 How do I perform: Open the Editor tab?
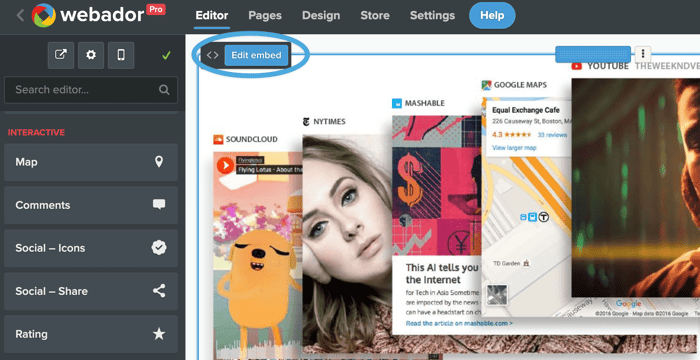tap(212, 15)
